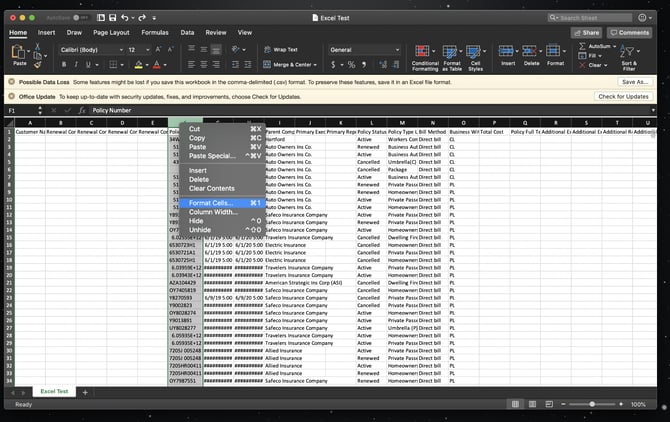Click the Format Painter brush icon

37,64
